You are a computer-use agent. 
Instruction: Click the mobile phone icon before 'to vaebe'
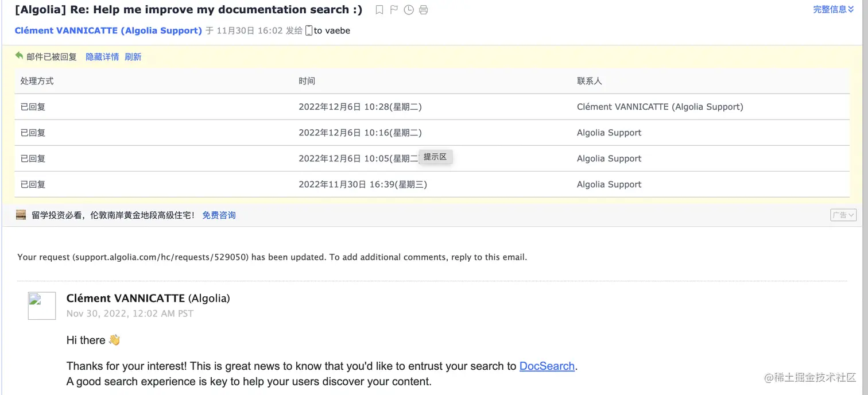pos(309,30)
